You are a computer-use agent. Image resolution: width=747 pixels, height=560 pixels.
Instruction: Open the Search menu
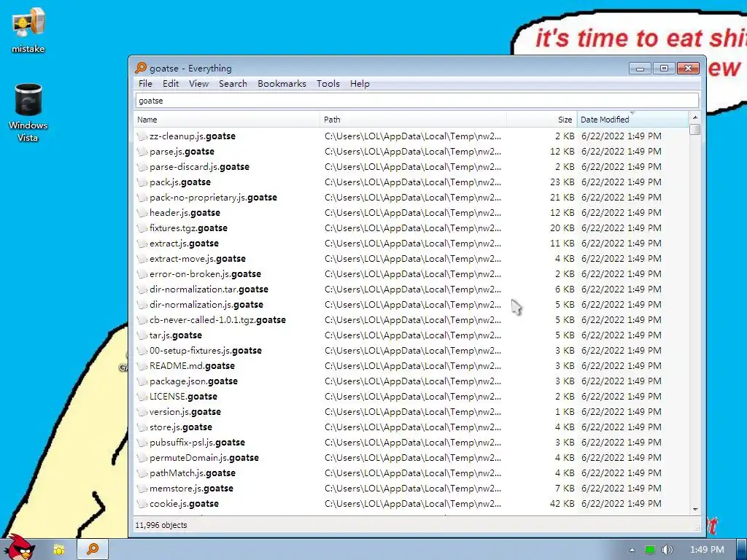point(233,84)
